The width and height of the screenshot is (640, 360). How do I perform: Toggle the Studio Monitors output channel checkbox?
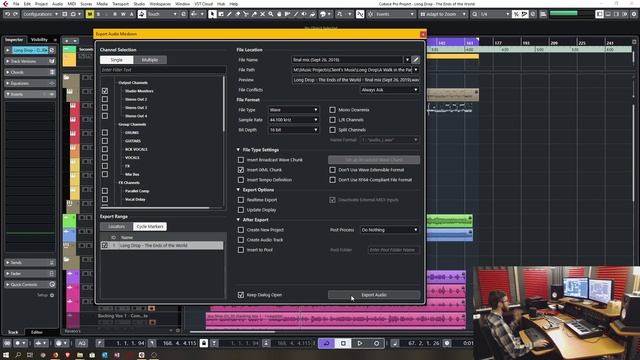tap(105, 91)
